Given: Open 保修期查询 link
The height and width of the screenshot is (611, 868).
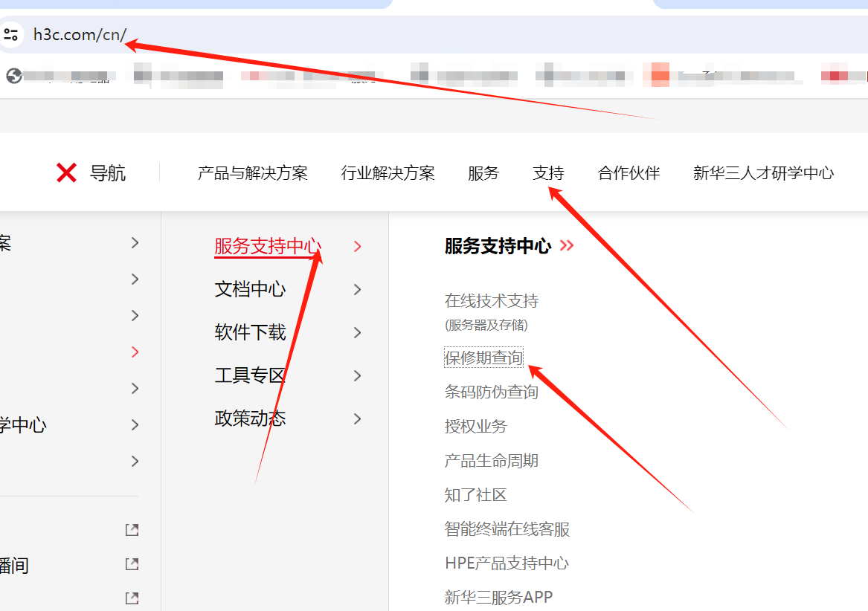Looking at the screenshot, I should pyautogui.click(x=483, y=358).
